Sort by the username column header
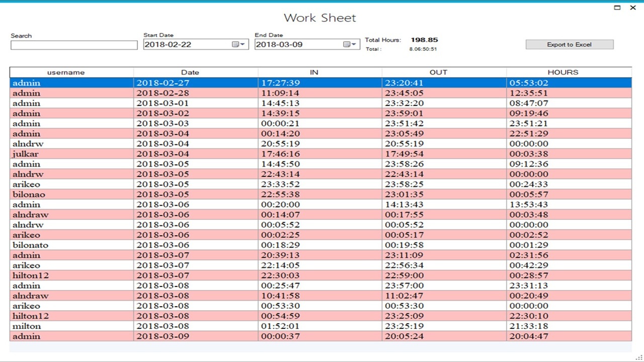 pyautogui.click(x=66, y=72)
